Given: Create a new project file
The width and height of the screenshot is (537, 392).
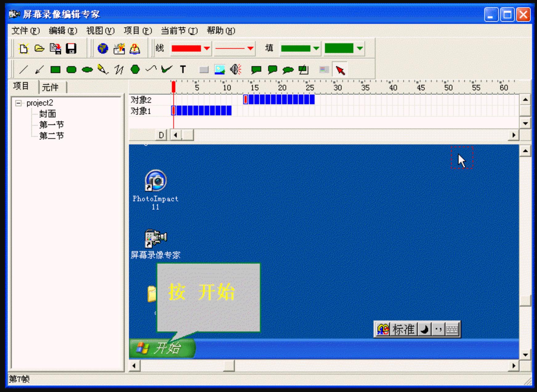Looking at the screenshot, I should click(25, 48).
